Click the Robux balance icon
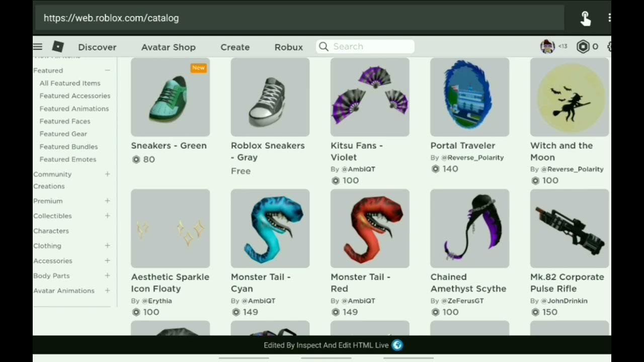 click(x=583, y=47)
